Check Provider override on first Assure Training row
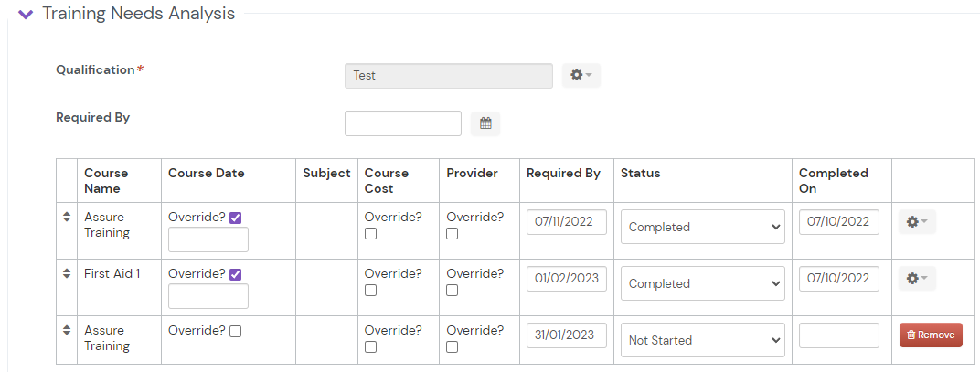 pos(453,234)
